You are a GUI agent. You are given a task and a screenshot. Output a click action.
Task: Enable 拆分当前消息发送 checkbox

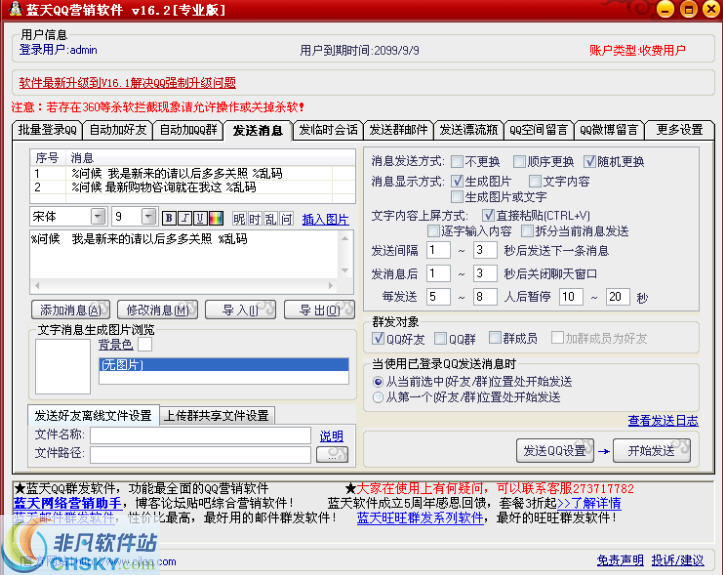(x=527, y=231)
